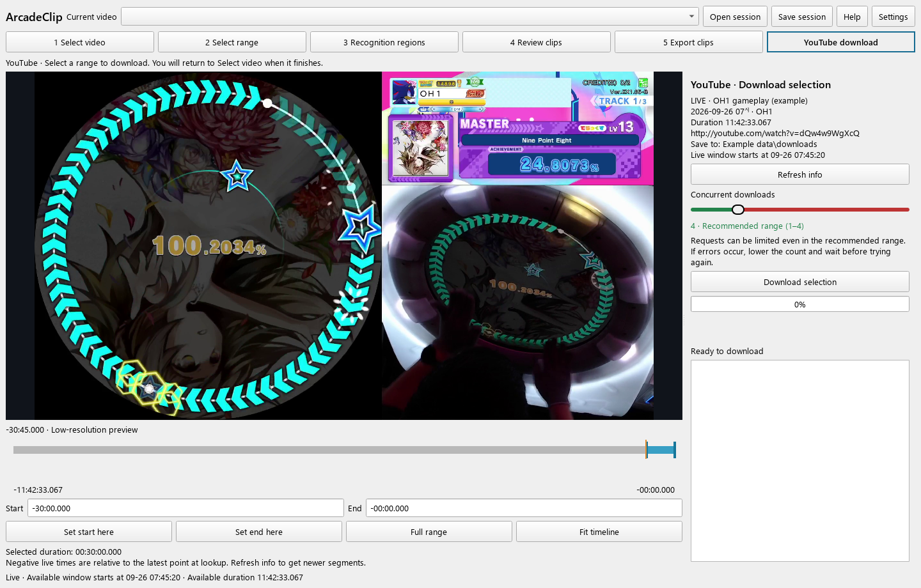
Task: Click the 0% download progress bar
Action: pos(800,304)
